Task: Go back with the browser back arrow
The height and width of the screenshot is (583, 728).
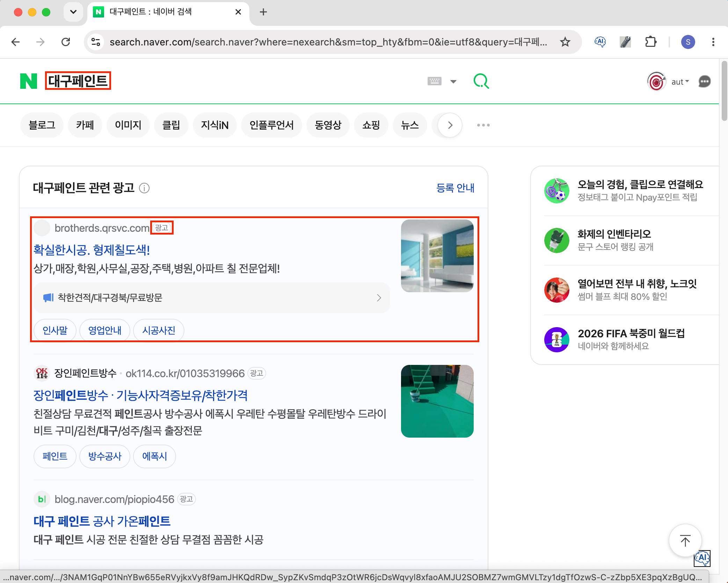Action: point(16,42)
